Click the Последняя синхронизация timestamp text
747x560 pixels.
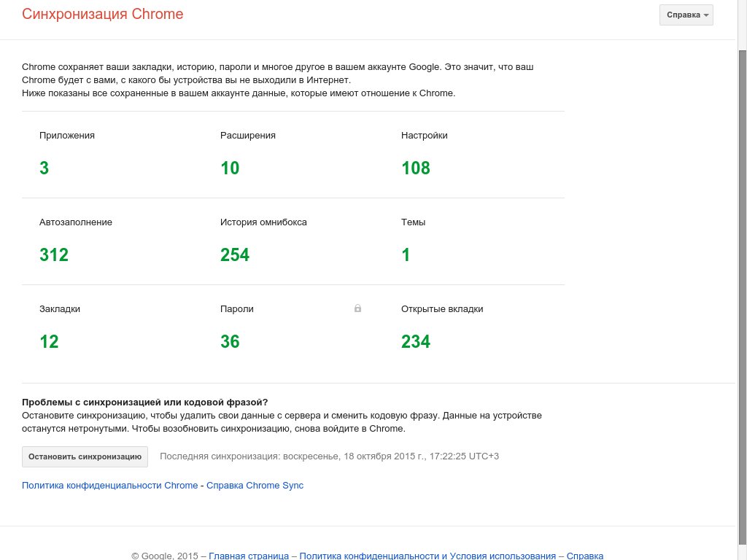(x=329, y=456)
